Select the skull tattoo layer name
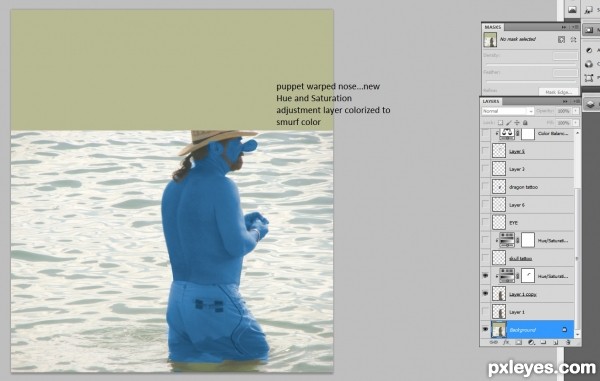The height and width of the screenshot is (381, 600). (520, 259)
